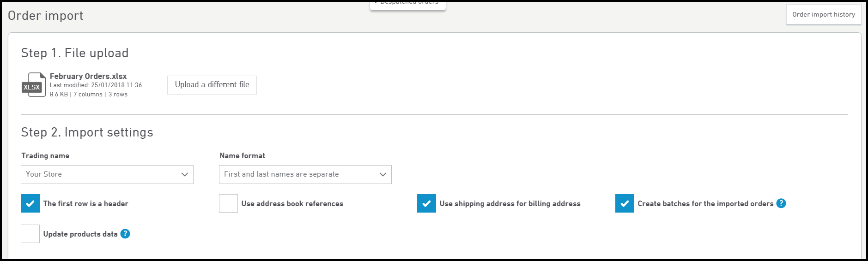The height and width of the screenshot is (261, 868).
Task: Open the Your Store trading name dropdown
Action: pos(107,174)
